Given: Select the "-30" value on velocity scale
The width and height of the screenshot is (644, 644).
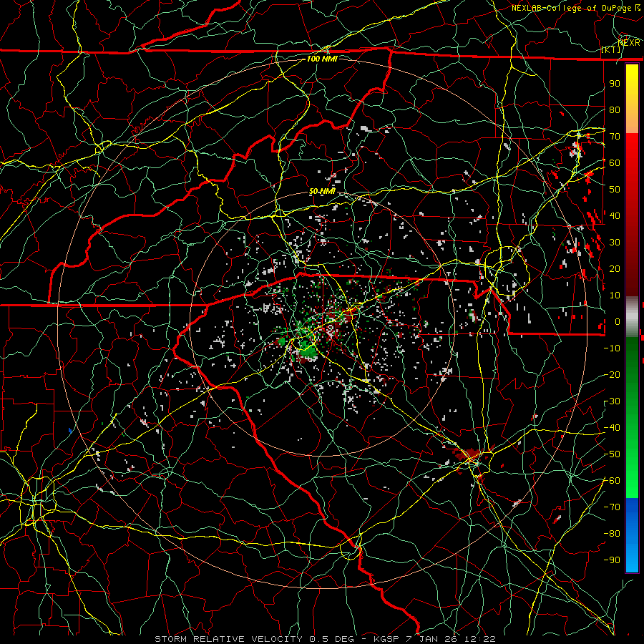Looking at the screenshot, I should pos(612,401).
